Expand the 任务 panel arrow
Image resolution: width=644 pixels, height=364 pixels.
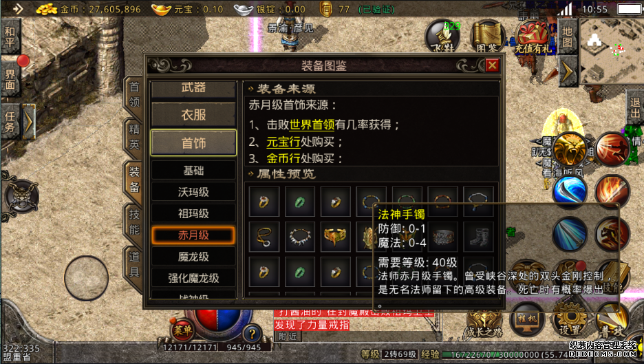coord(29,122)
